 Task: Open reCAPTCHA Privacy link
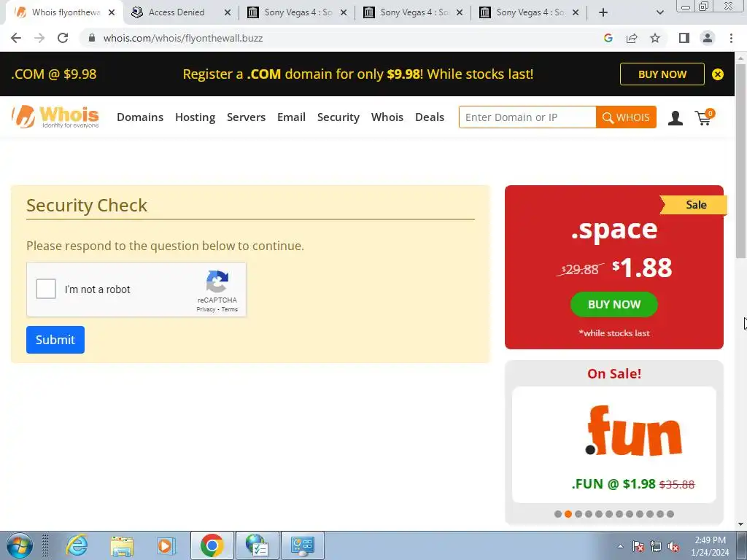[206, 309]
